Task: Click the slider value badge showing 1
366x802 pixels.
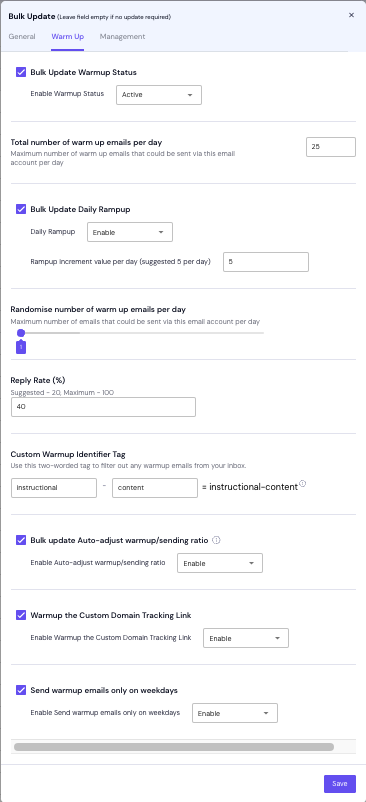Action: point(21,347)
